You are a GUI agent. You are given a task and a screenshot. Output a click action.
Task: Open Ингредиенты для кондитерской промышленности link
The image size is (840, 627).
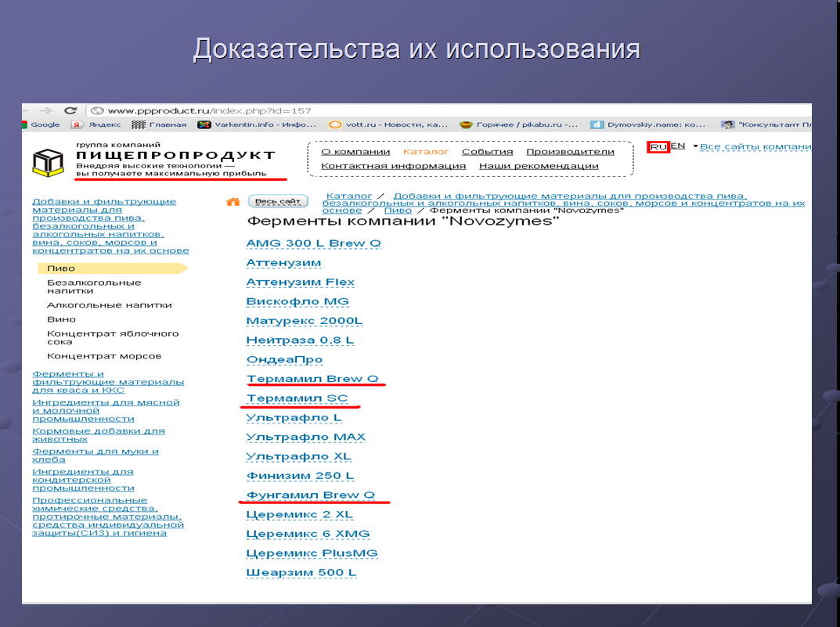click(x=83, y=480)
